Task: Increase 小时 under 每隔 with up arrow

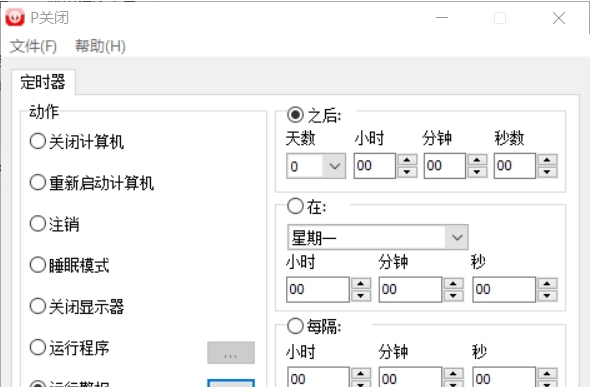Action: [x=361, y=373]
